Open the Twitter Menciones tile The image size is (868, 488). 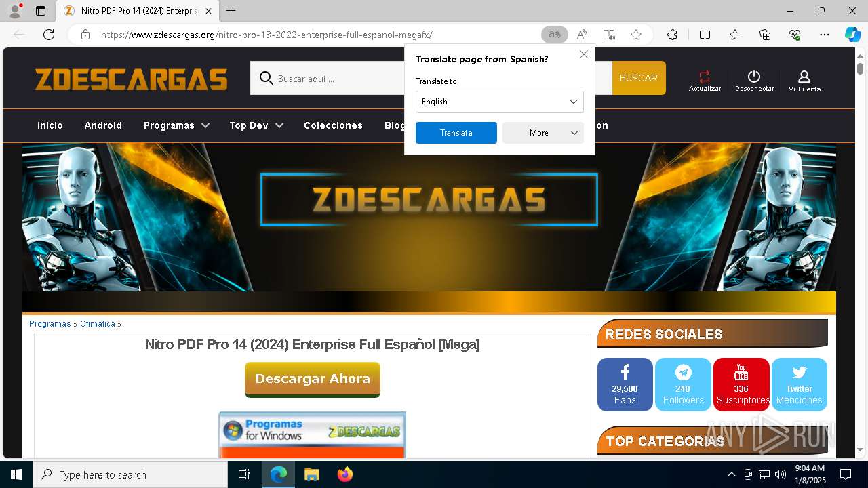pyautogui.click(x=800, y=384)
